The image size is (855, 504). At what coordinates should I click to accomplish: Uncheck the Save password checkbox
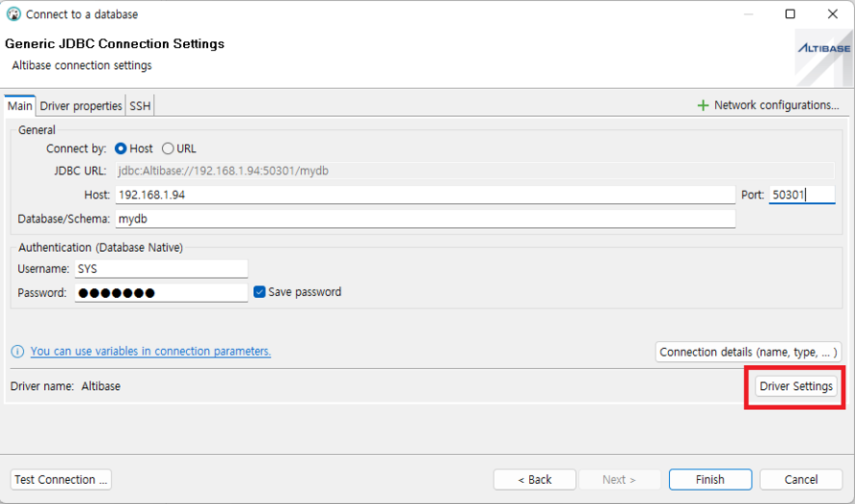259,292
